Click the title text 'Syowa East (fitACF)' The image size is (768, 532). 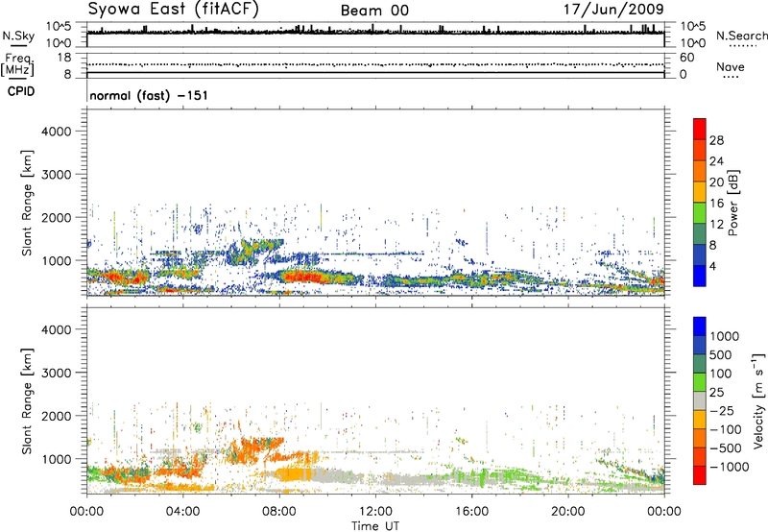pyautogui.click(x=174, y=9)
